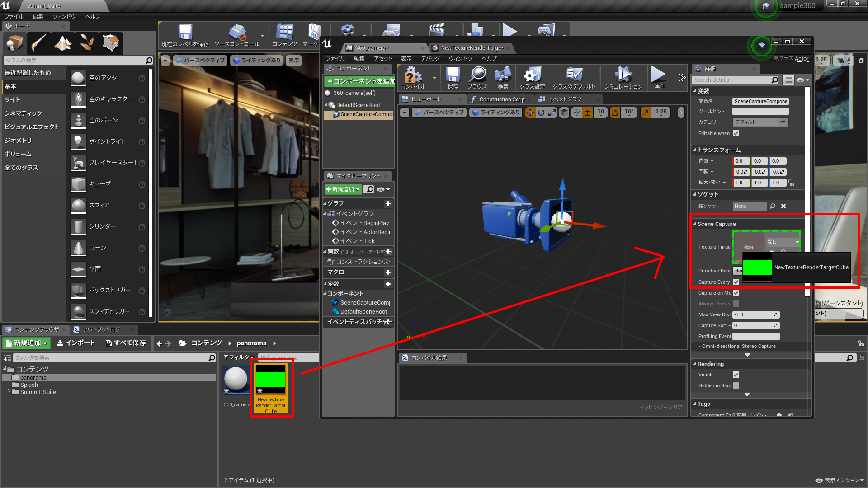
Task: Click the Find (検索) binoculars icon
Action: point(503,77)
